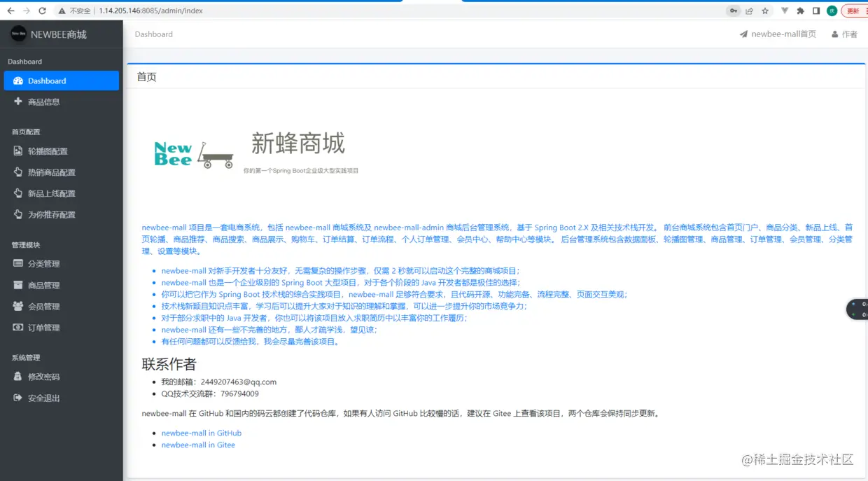Click the browser forward arrow
The height and width of the screenshot is (481, 868).
pyautogui.click(x=27, y=11)
